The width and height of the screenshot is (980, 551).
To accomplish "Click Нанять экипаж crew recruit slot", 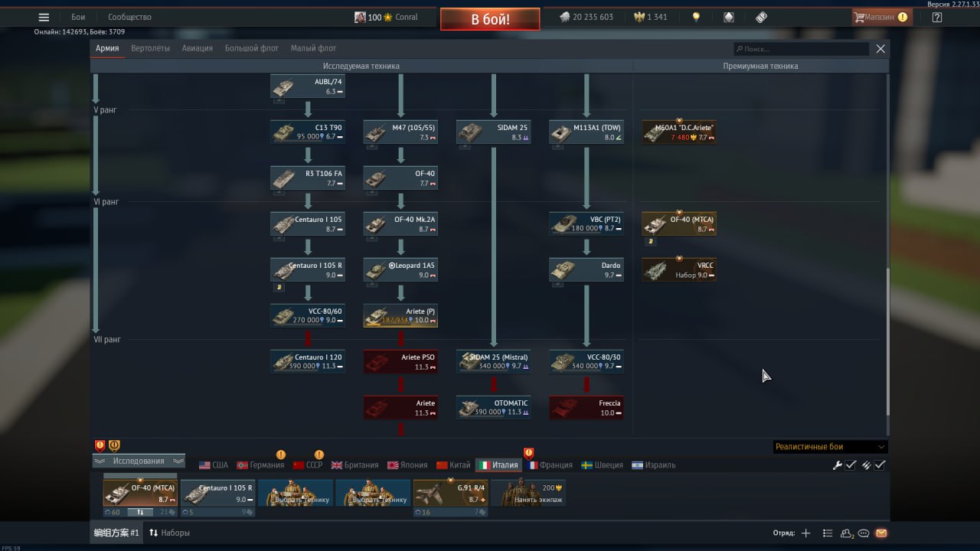I will click(x=528, y=493).
